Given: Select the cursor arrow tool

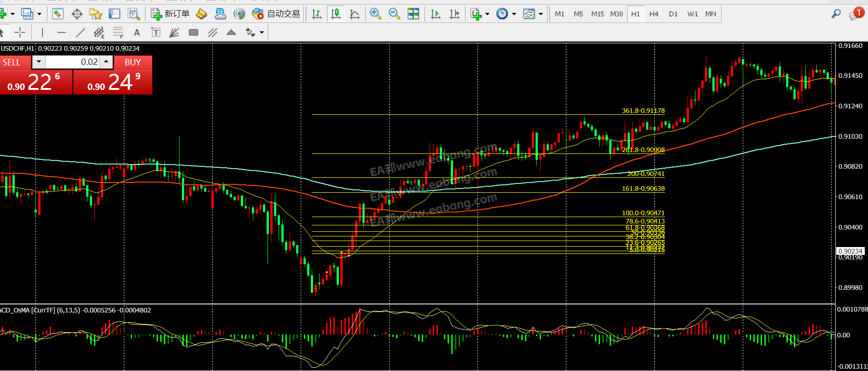Looking at the screenshot, I should (2, 32).
